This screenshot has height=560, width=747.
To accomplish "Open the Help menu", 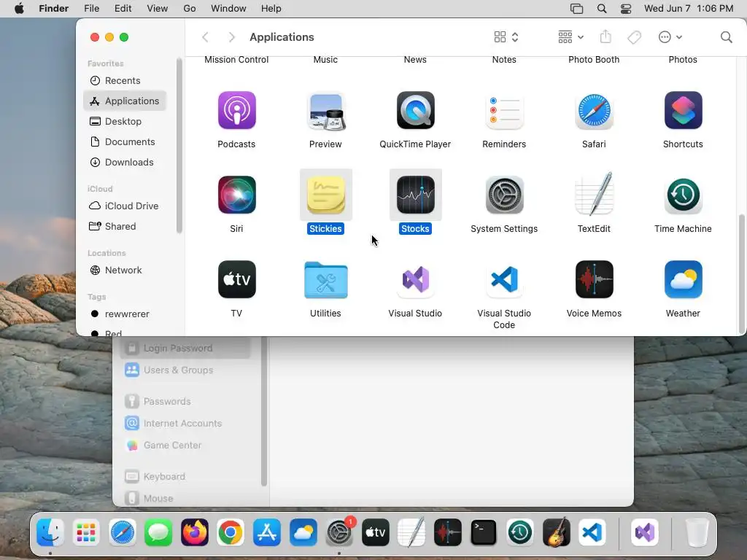I will tap(271, 9).
